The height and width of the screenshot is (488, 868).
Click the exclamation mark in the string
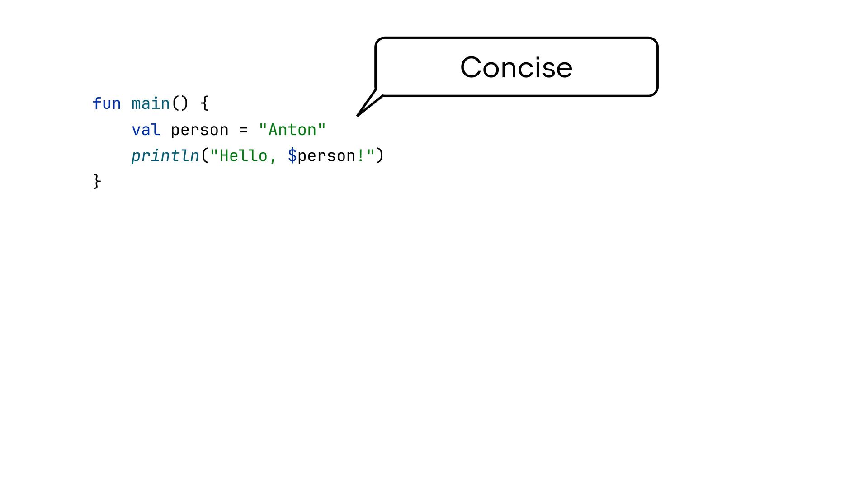tap(361, 155)
